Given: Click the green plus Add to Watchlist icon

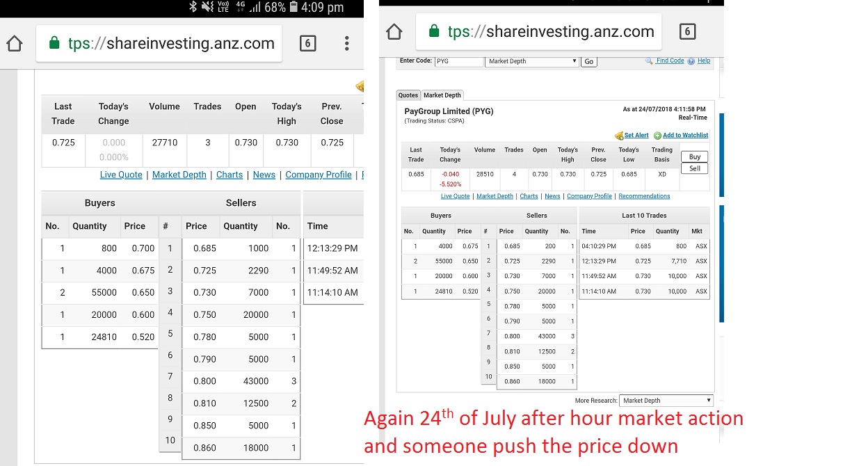Looking at the screenshot, I should click(657, 136).
